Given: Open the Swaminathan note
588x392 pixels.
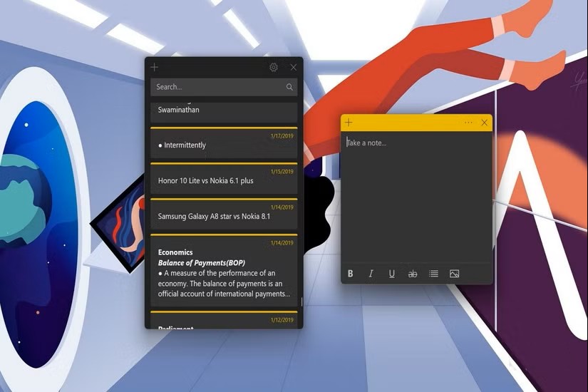Looking at the screenshot, I should (x=224, y=112).
